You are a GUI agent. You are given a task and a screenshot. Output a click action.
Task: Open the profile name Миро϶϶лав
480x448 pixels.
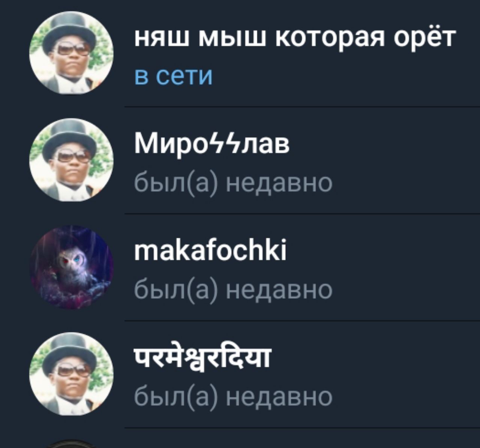pyautogui.click(x=212, y=144)
